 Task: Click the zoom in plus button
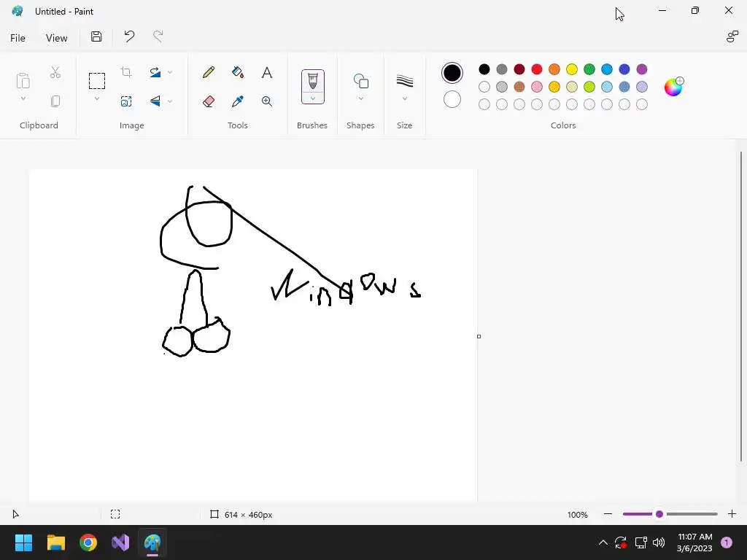732,514
